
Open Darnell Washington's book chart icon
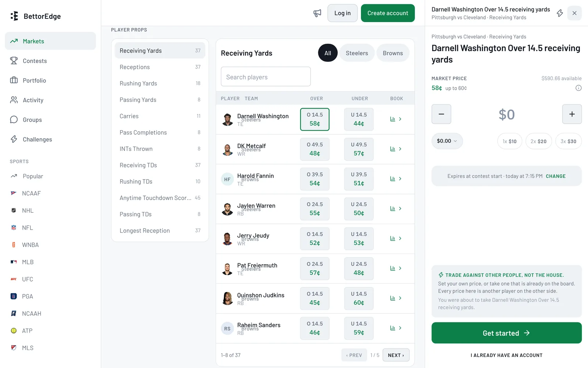(x=392, y=119)
